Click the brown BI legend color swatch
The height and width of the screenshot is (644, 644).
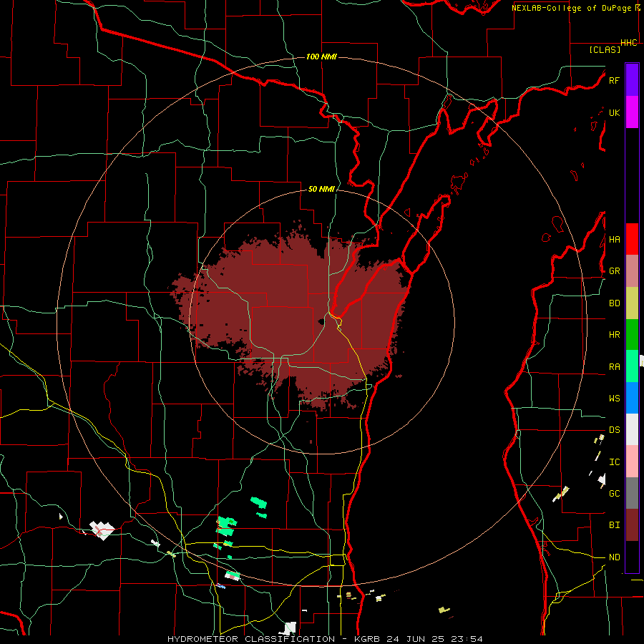tap(632, 525)
